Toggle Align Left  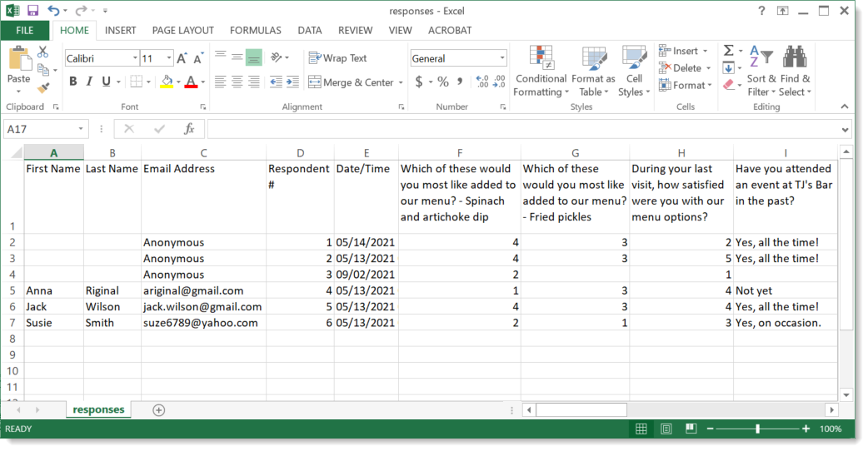(220, 82)
